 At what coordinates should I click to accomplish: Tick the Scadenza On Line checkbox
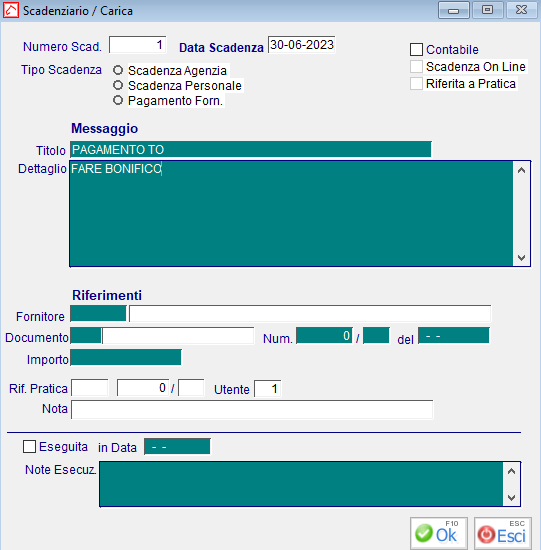pos(416,66)
